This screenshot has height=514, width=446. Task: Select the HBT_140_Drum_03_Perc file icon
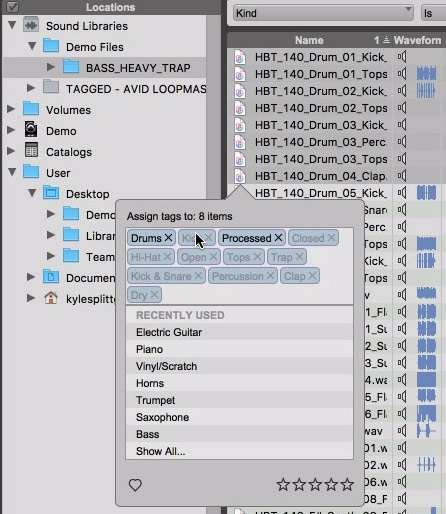click(240, 142)
